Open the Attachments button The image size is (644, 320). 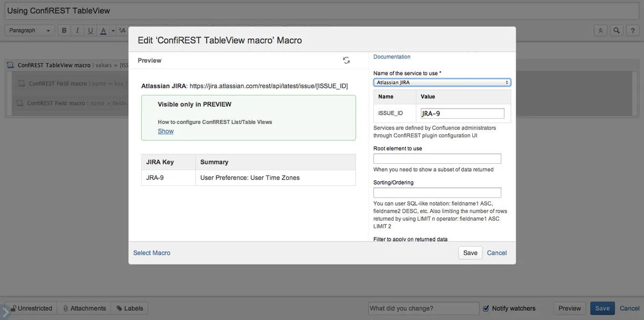[x=84, y=308]
